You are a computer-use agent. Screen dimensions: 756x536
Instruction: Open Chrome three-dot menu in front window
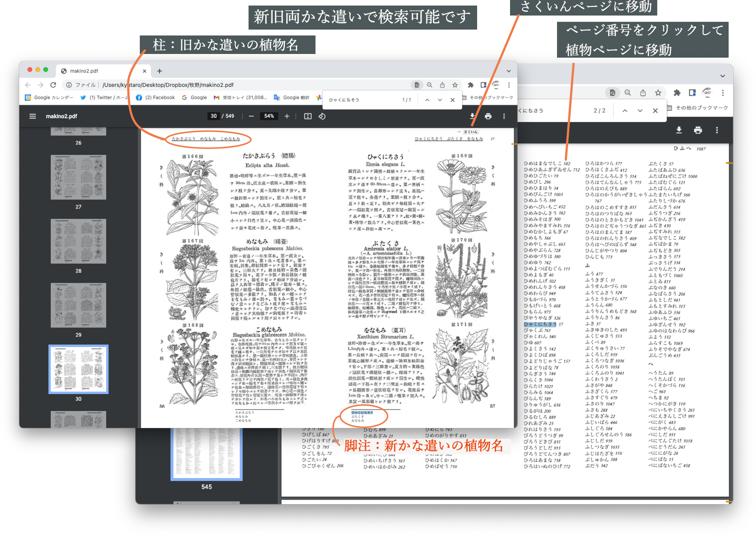tap(509, 85)
